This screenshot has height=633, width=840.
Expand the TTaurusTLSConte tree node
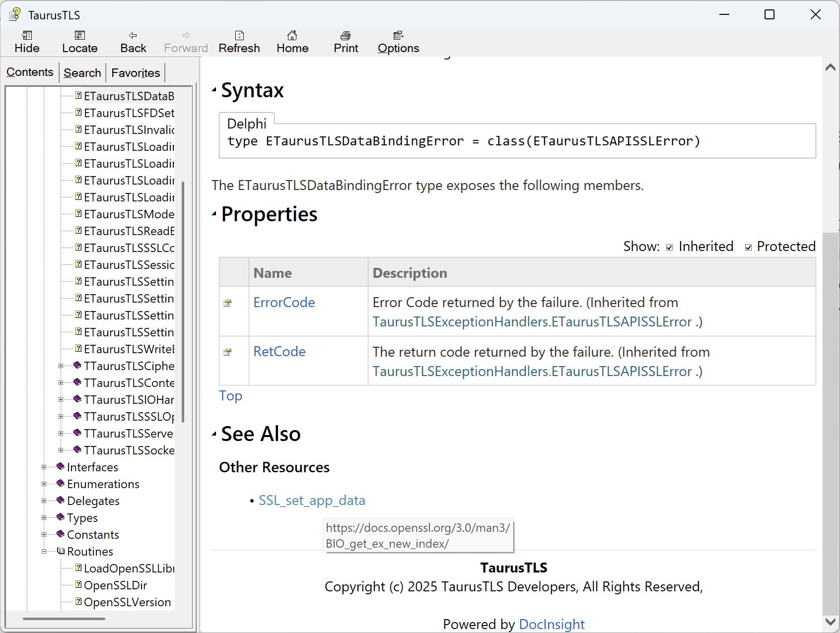61,383
